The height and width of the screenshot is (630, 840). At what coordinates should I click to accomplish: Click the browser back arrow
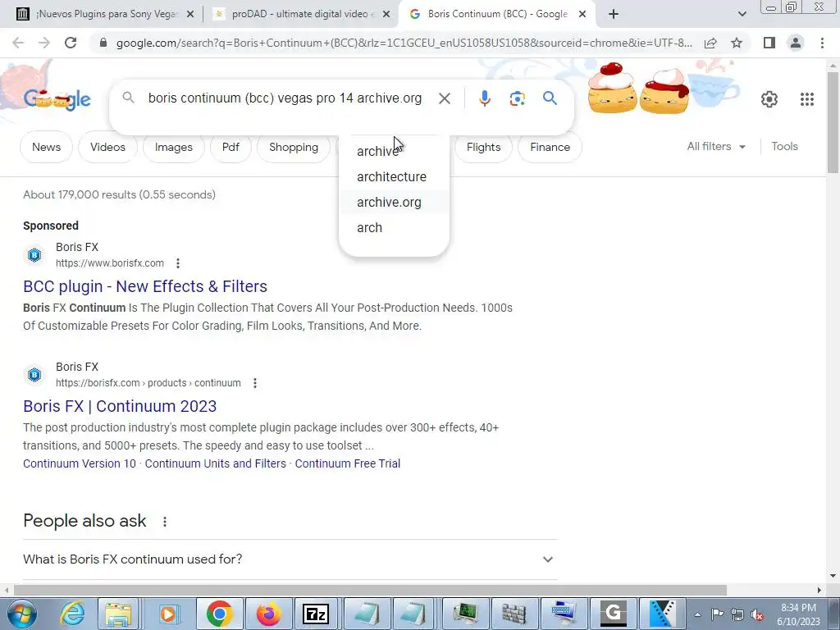pos(18,43)
